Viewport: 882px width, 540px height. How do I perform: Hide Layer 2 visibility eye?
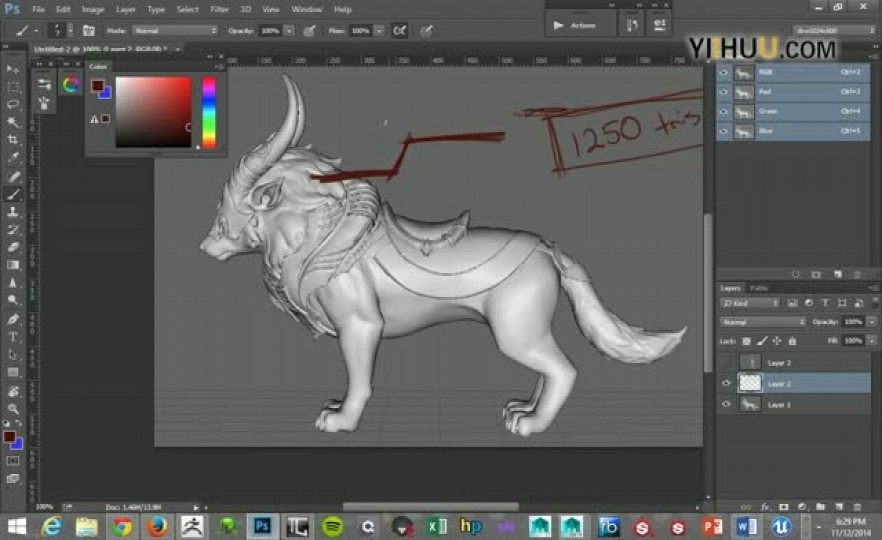tap(726, 384)
